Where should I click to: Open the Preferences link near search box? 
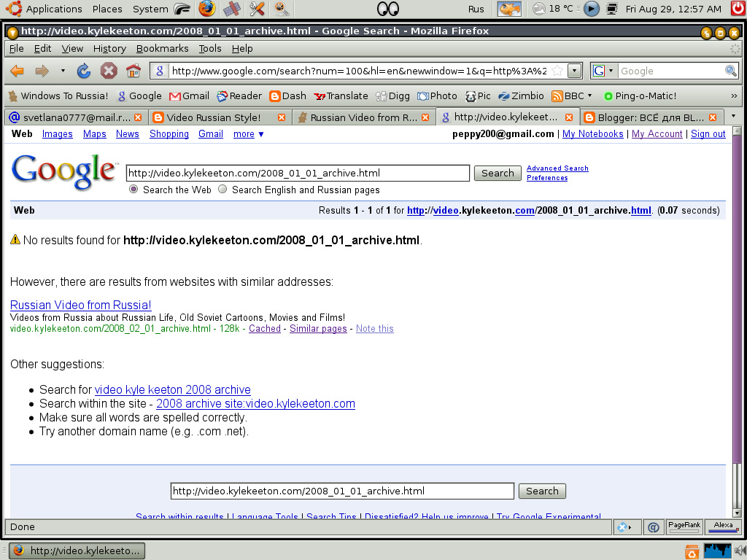(x=547, y=178)
